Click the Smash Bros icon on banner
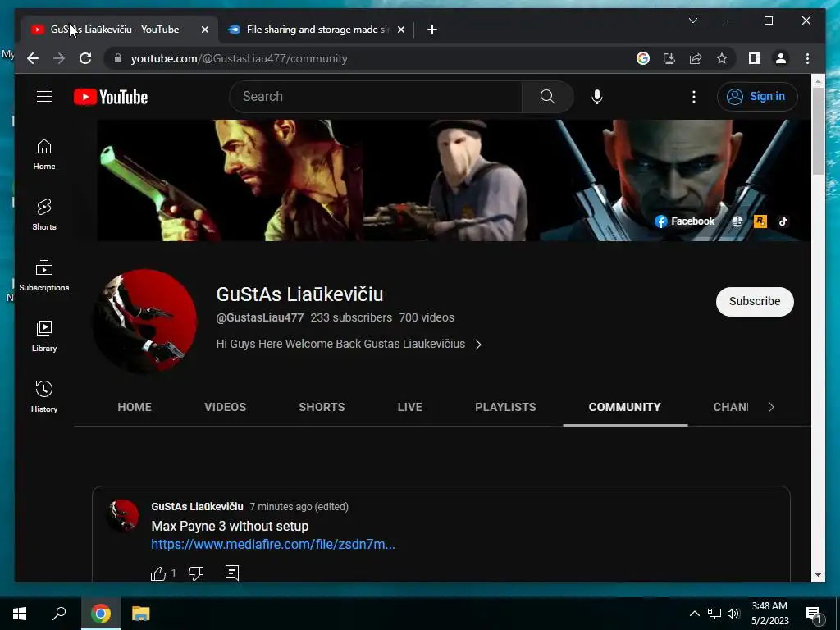This screenshot has width=840, height=630. [x=737, y=221]
